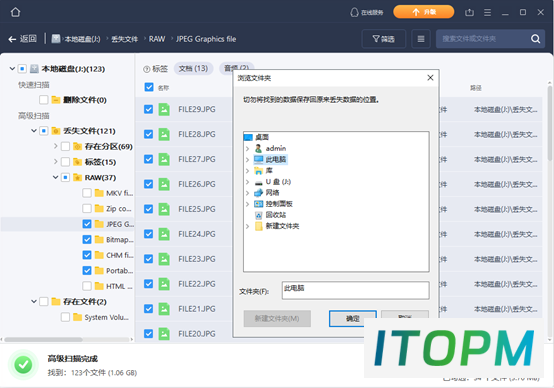Click FILE22.JPG image file icon

pos(164,284)
